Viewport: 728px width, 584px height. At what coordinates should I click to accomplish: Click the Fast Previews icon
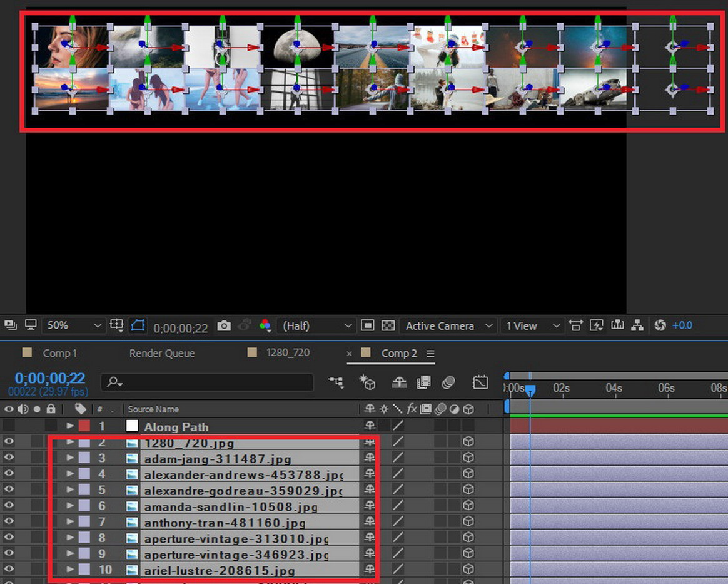tap(596, 325)
